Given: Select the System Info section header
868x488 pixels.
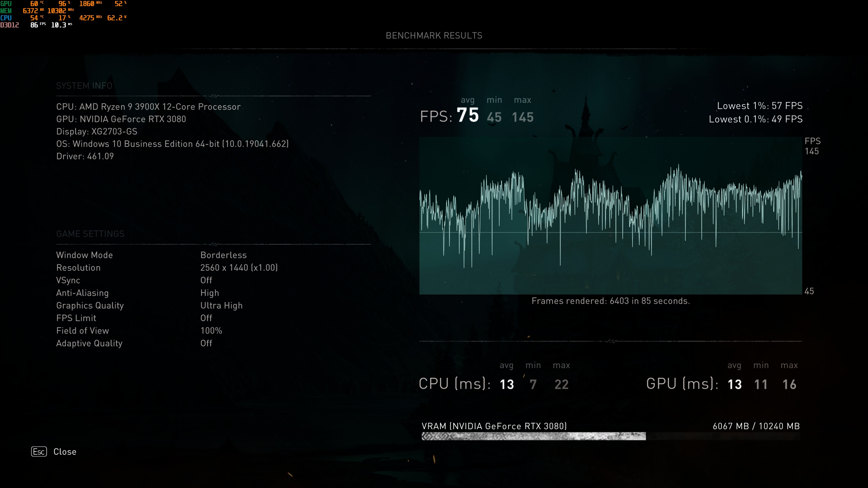Looking at the screenshot, I should click(x=84, y=86).
